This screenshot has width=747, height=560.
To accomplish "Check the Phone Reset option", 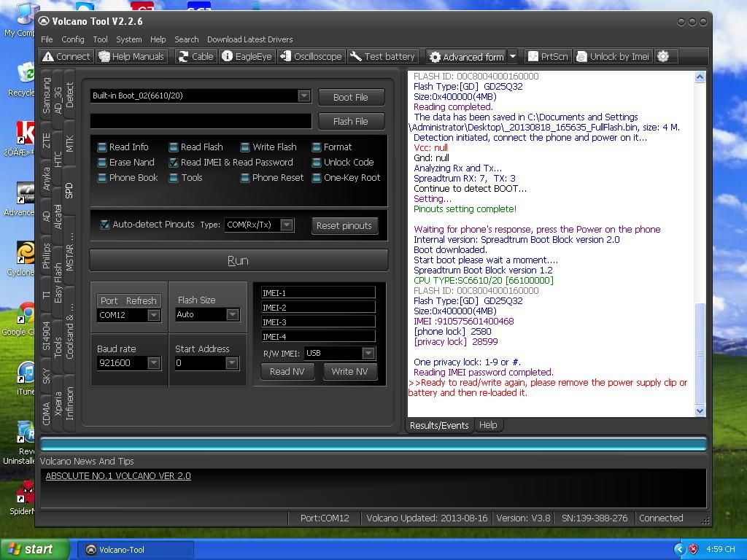I will pyautogui.click(x=245, y=178).
